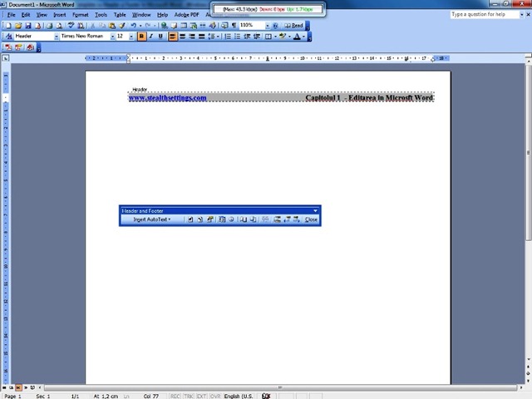
Task: Select the Format Painter brush
Action: click(122, 26)
